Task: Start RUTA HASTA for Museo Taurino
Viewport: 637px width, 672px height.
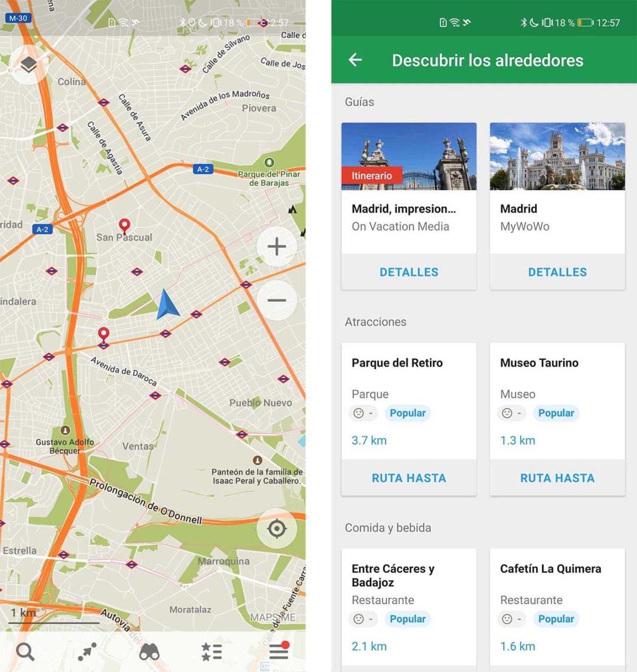Action: (557, 478)
